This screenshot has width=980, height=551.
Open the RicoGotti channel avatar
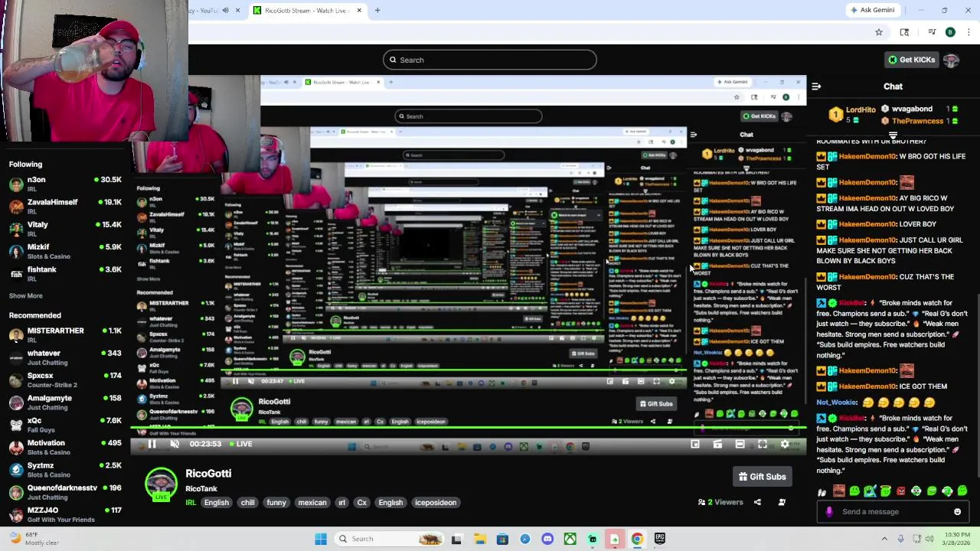click(161, 484)
